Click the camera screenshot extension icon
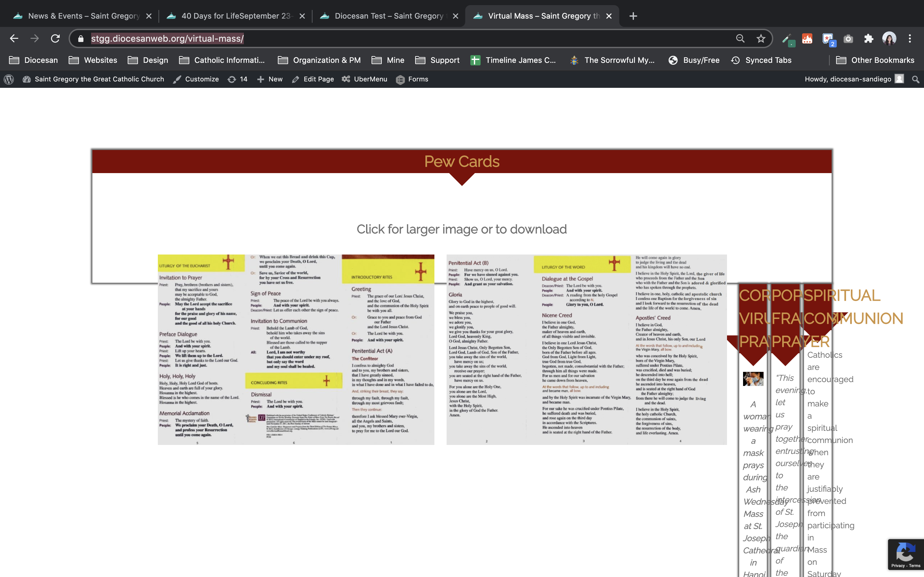924x577 pixels. pyautogui.click(x=848, y=38)
